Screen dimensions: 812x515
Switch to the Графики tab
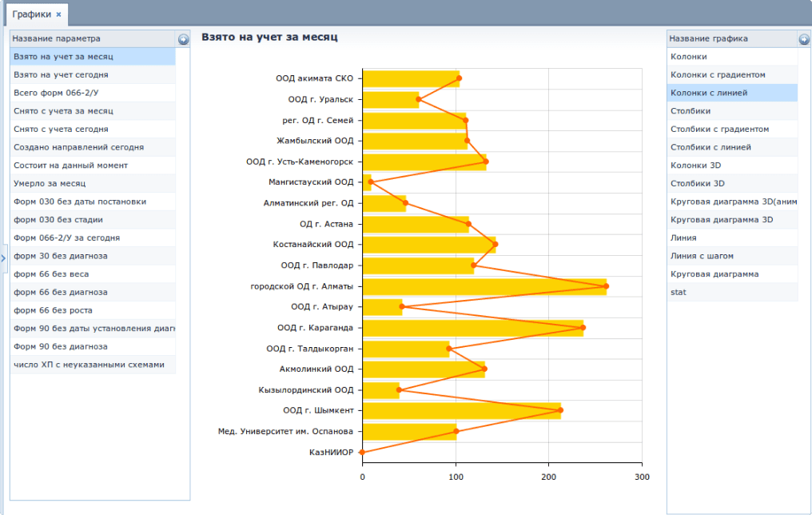tap(32, 14)
